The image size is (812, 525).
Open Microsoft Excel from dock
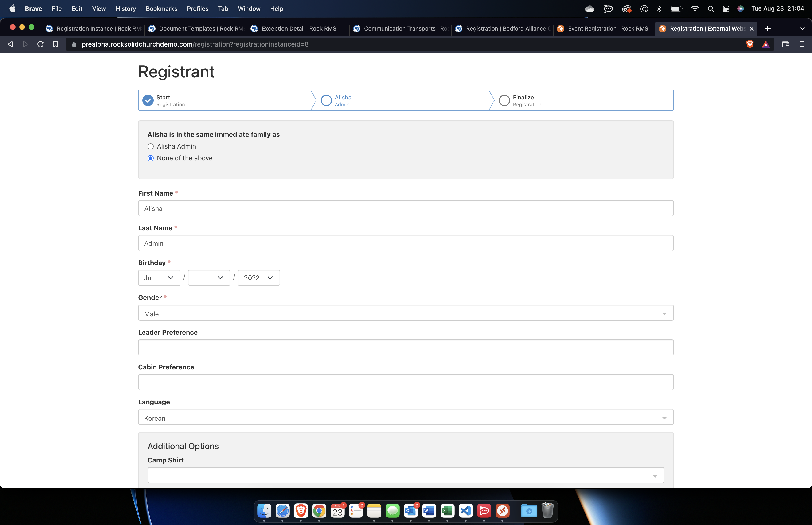pyautogui.click(x=447, y=511)
